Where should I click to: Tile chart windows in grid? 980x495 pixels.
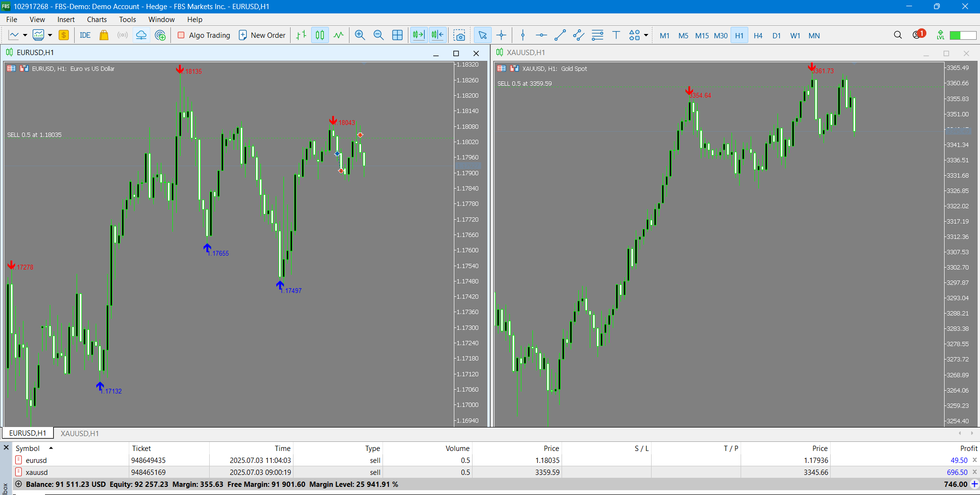tap(397, 35)
